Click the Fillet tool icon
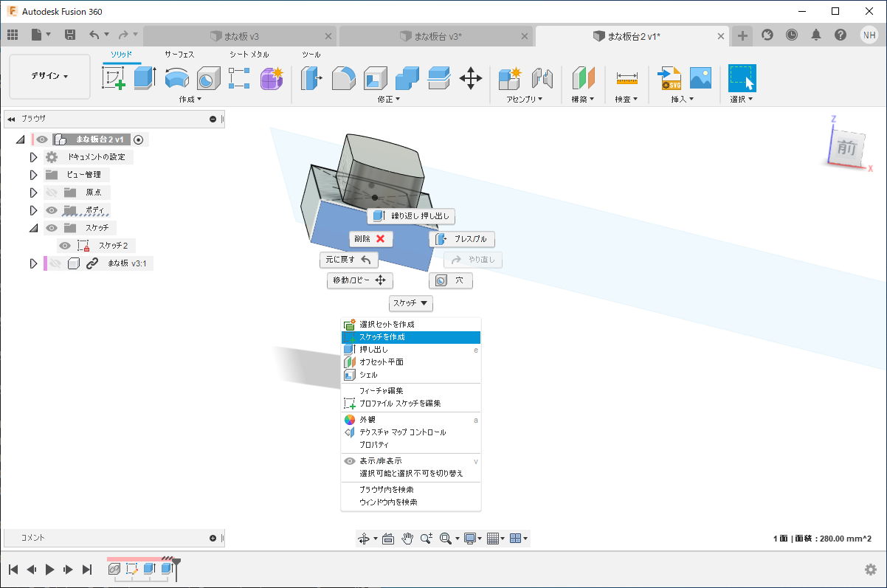 344,77
